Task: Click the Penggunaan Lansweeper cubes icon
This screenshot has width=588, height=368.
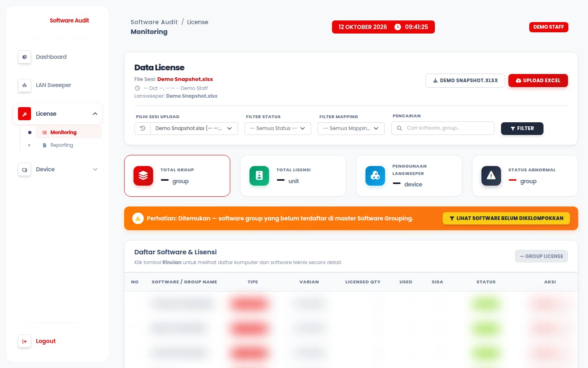Action: click(375, 176)
